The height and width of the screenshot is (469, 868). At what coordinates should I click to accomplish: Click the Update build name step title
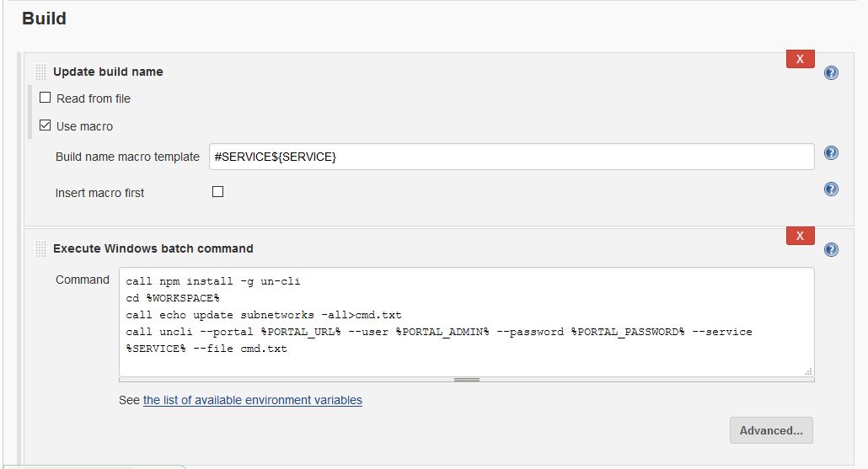click(108, 72)
